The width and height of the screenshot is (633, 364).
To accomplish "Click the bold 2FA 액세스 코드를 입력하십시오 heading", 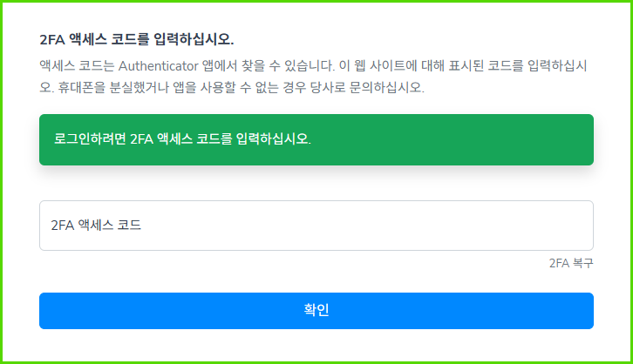I will pyautogui.click(x=136, y=39).
